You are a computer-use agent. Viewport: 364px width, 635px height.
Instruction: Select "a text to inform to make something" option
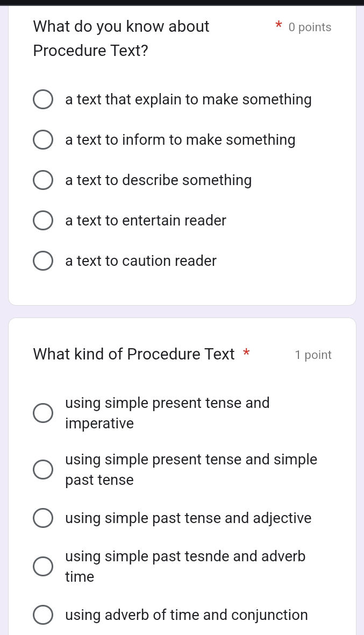43,139
